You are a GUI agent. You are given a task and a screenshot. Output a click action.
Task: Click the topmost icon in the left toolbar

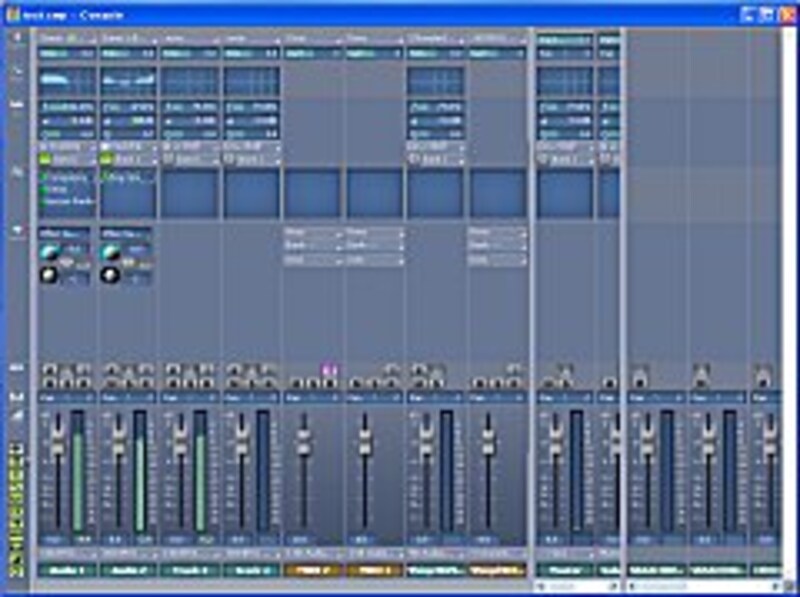click(x=17, y=38)
